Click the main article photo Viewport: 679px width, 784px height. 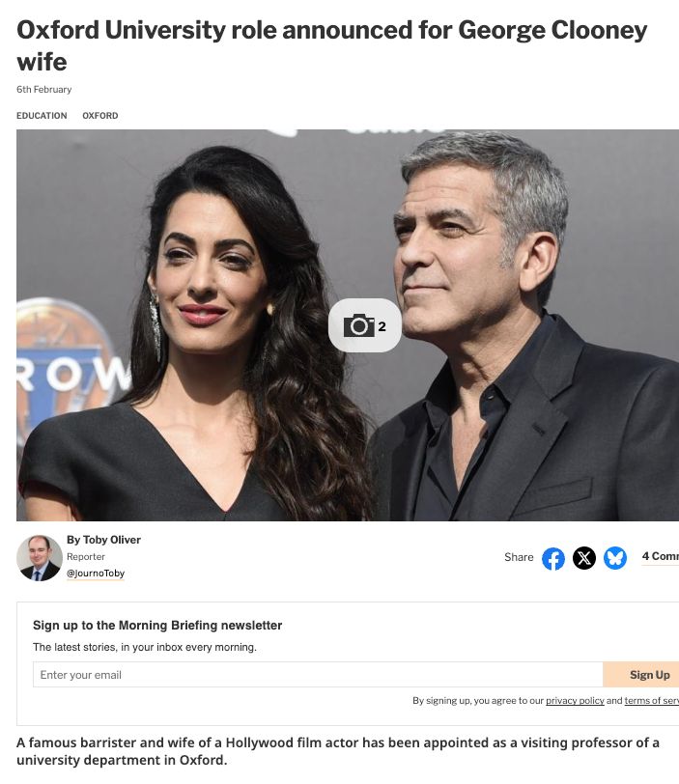tap(348, 325)
